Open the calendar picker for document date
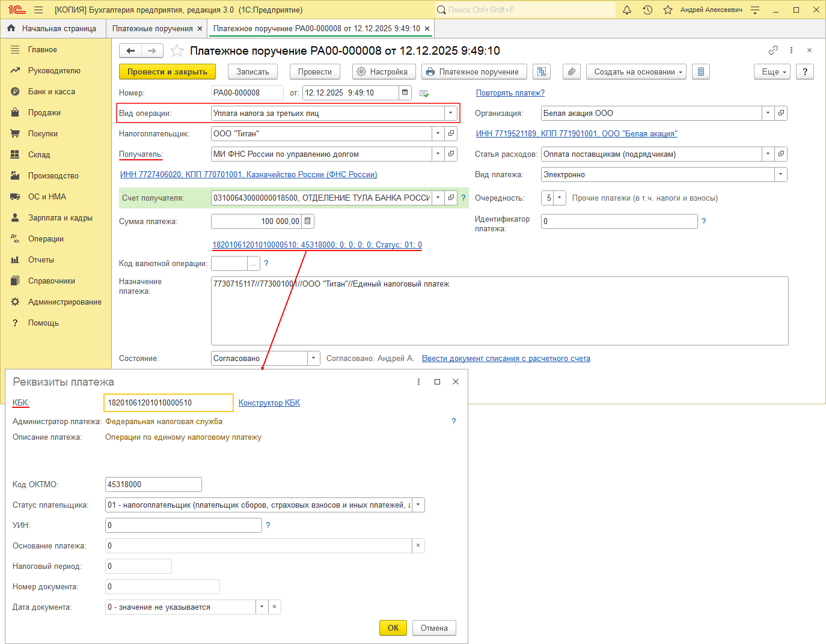The height and width of the screenshot is (644, 826). pos(405,93)
